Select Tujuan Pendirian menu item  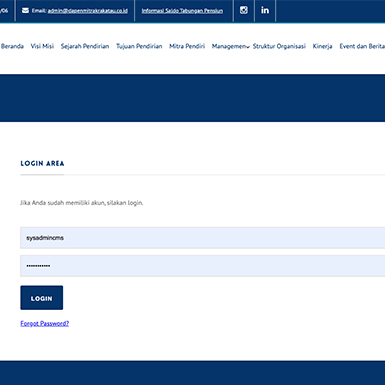click(139, 46)
